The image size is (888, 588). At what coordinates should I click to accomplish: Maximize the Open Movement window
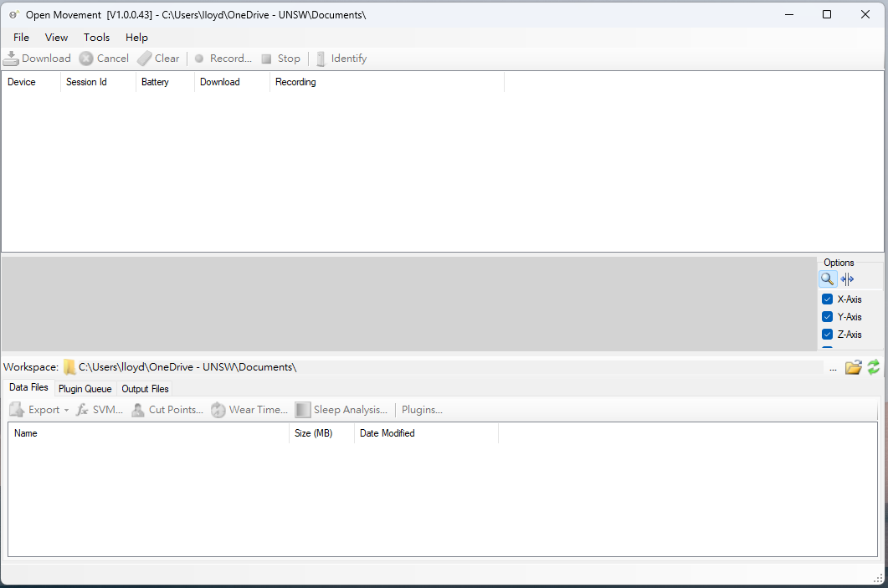point(827,15)
